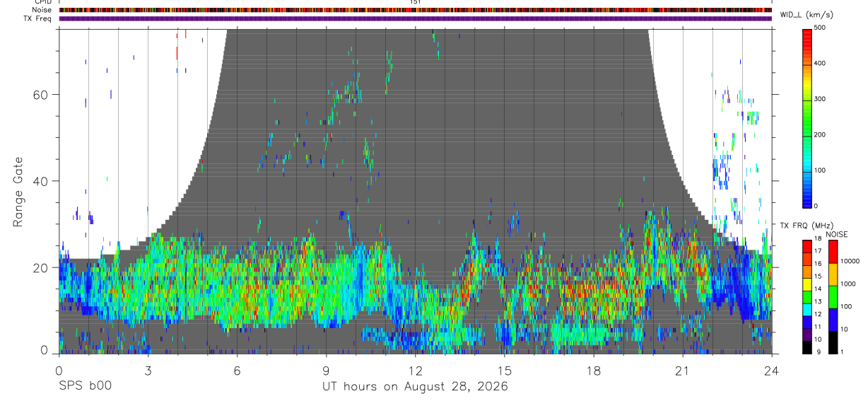Click the UT hours on August 28, 2026 title

pos(415,386)
